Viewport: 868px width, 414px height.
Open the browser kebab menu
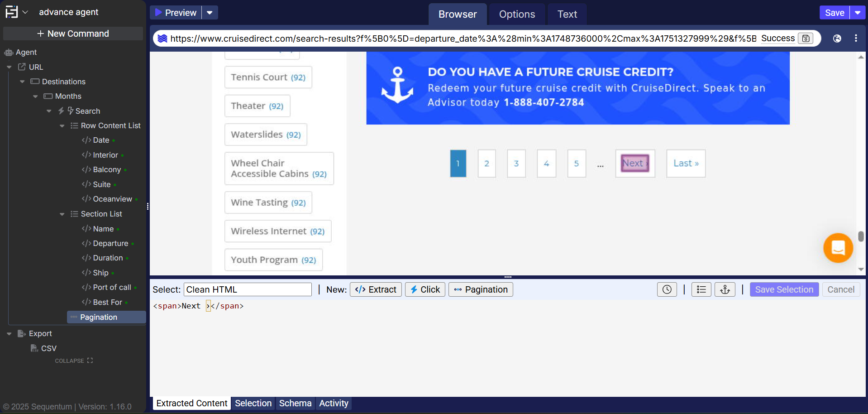tap(855, 39)
